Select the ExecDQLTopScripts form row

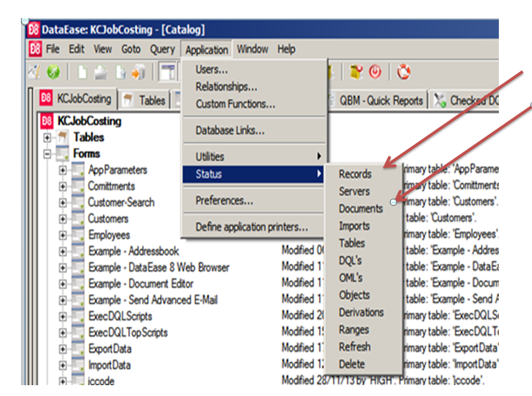coord(128,333)
